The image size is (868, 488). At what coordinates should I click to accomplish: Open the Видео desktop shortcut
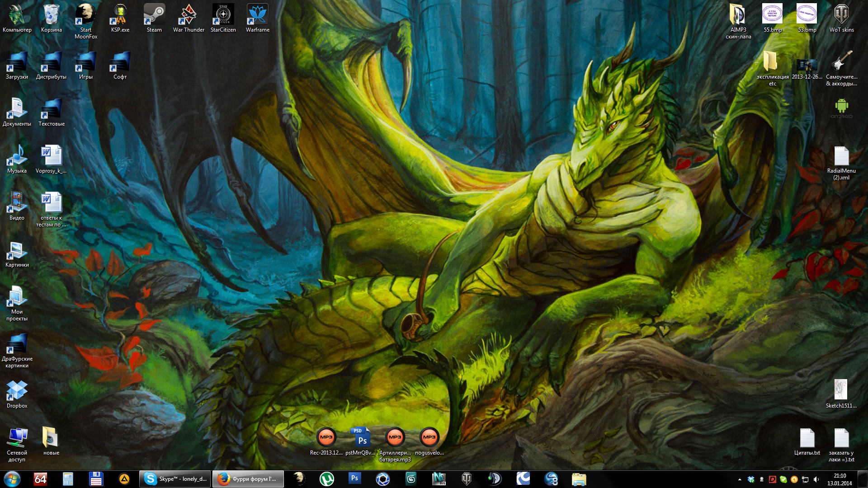tap(17, 206)
